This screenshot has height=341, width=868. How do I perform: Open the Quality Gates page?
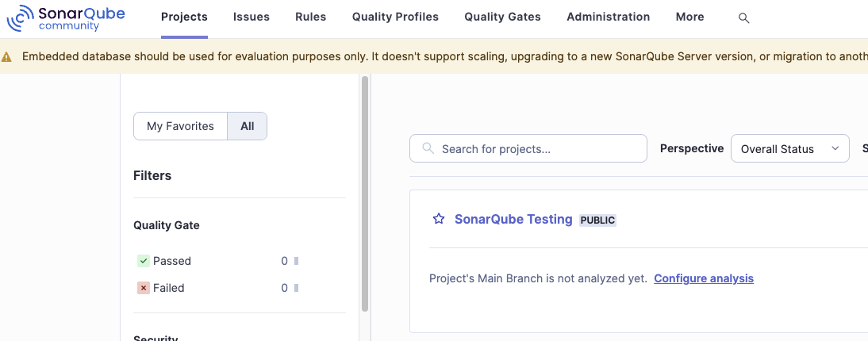point(503,17)
